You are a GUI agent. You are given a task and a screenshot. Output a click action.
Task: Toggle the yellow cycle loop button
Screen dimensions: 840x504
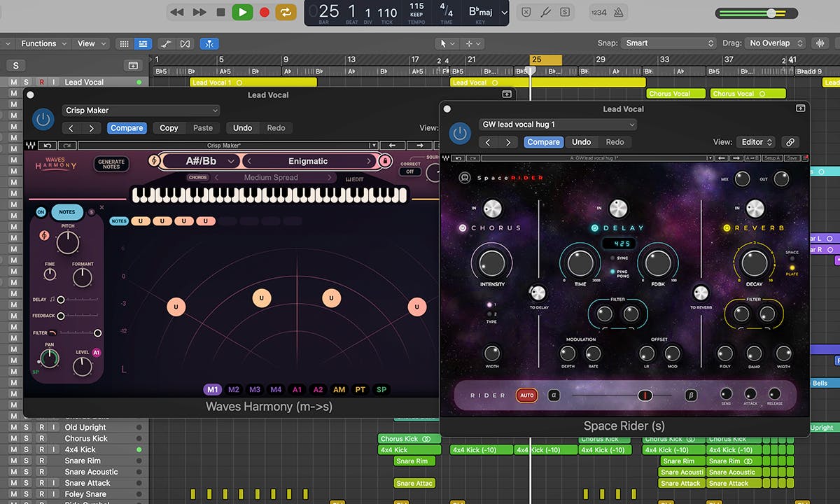coord(286,12)
